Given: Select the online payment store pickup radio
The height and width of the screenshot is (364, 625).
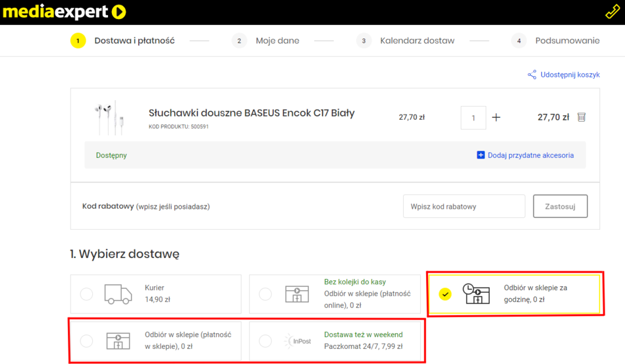Looking at the screenshot, I should (x=265, y=294).
